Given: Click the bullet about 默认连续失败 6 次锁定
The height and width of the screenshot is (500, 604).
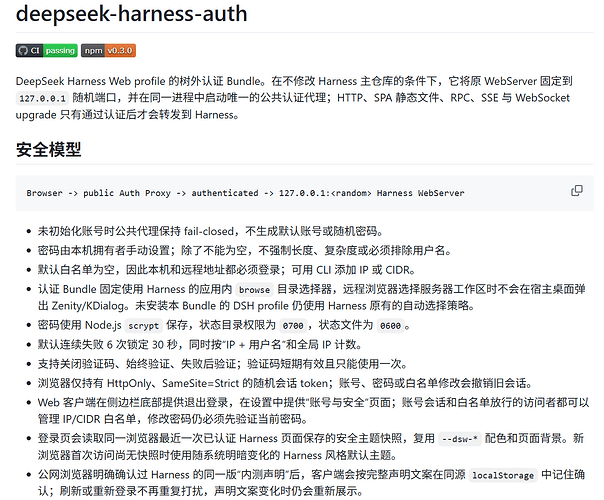Looking at the screenshot, I should [x=200, y=344].
